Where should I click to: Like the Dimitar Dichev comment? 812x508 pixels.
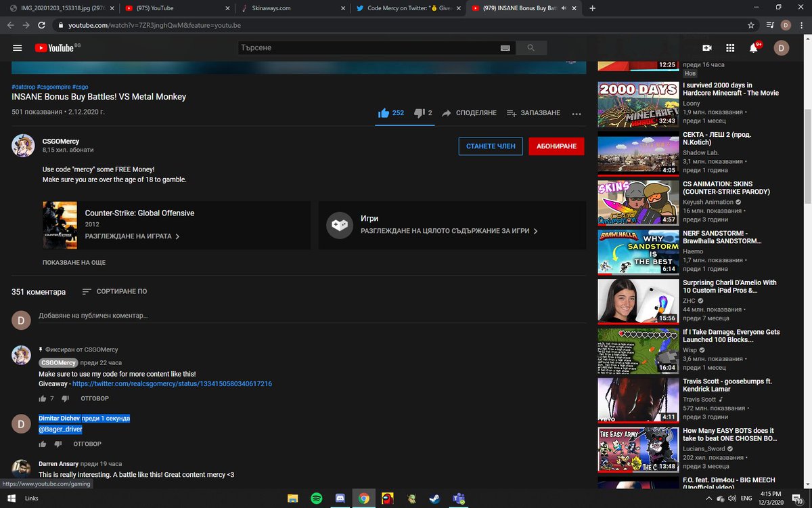[43, 444]
